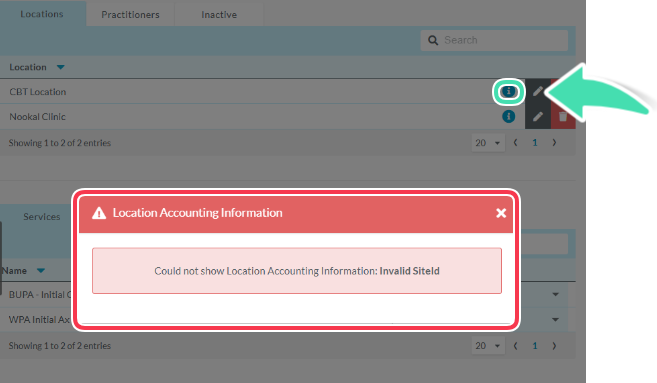The width and height of the screenshot is (657, 383).
Task: Click the Search input field
Action: coord(494,40)
